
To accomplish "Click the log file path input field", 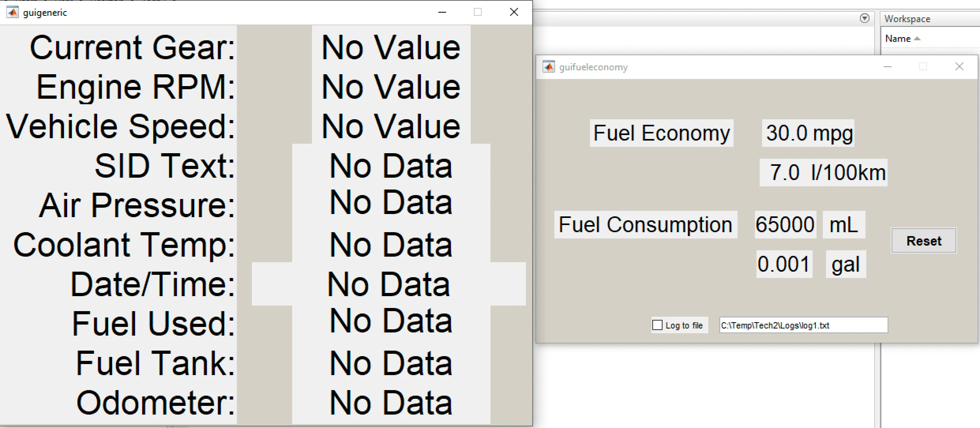I will pos(804,325).
